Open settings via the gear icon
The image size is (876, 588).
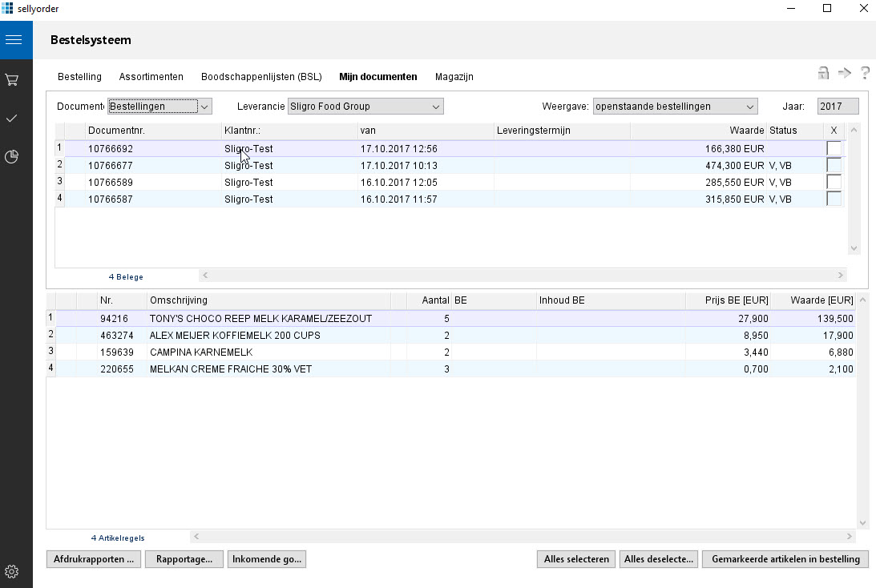tap(12, 571)
